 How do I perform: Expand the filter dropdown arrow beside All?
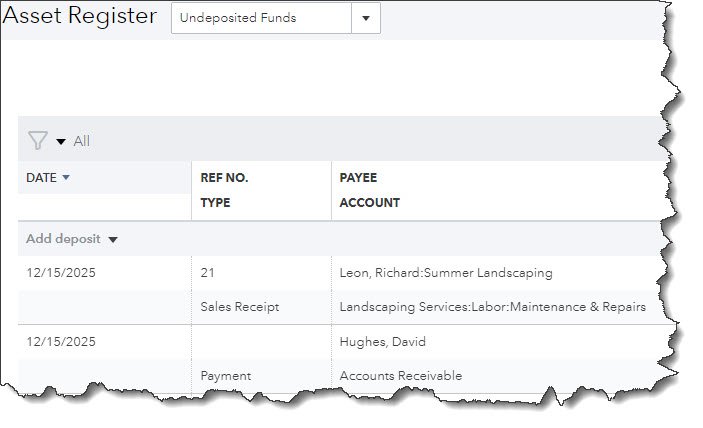(61, 142)
